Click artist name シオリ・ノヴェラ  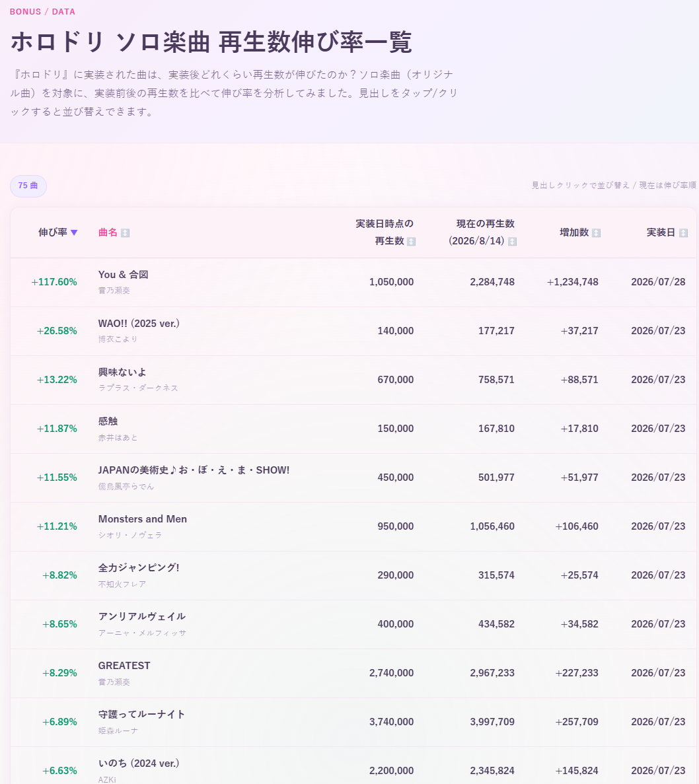click(130, 535)
